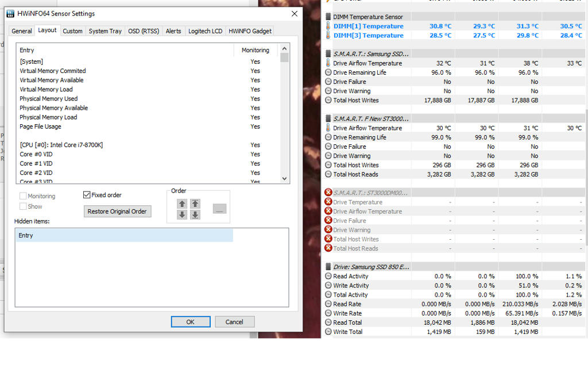588x365 pixels.
Task: Click the icon beside Write Rate
Action: tap(328, 313)
